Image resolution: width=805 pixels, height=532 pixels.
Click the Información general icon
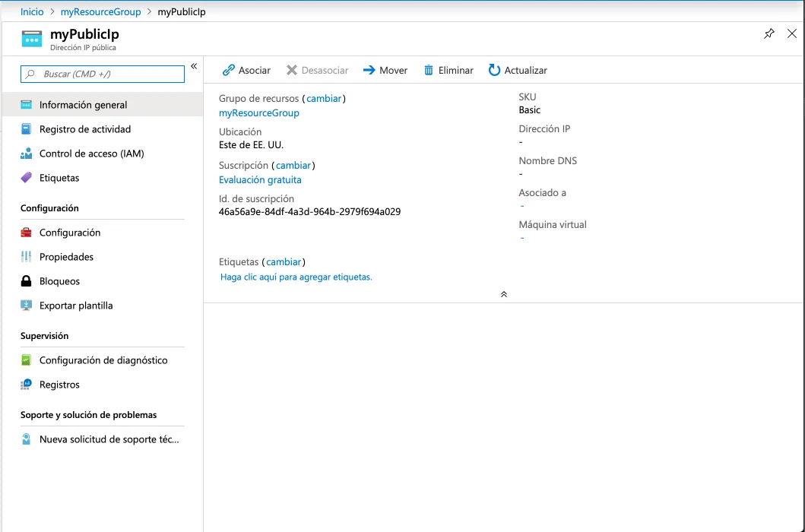click(x=26, y=105)
